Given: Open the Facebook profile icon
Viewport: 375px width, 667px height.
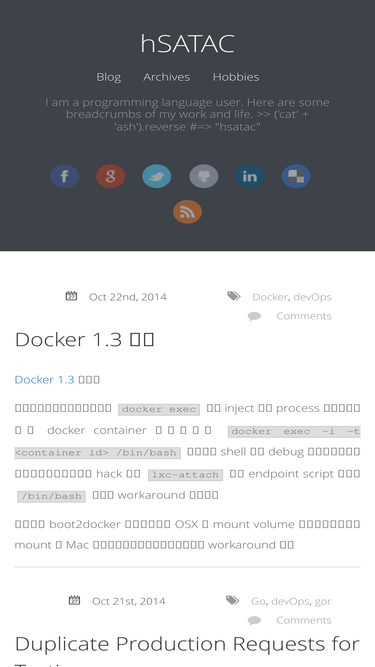Looking at the screenshot, I should pos(64,176).
